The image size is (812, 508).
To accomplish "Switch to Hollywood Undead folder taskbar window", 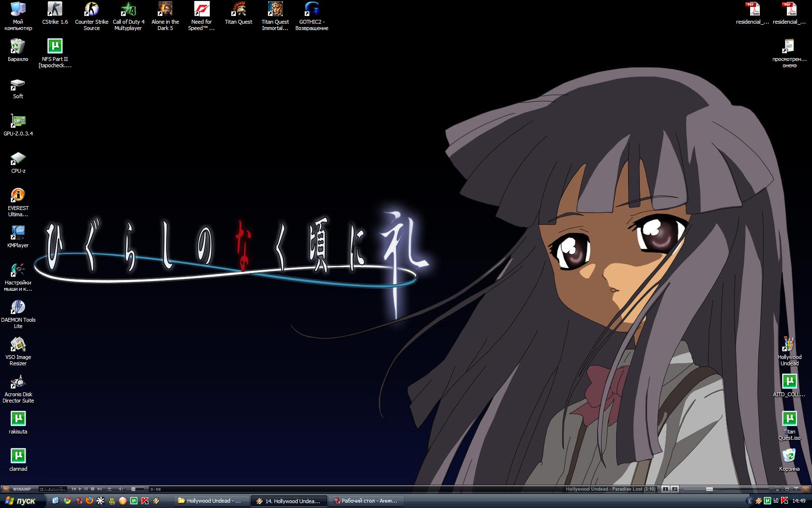I will tap(210, 501).
